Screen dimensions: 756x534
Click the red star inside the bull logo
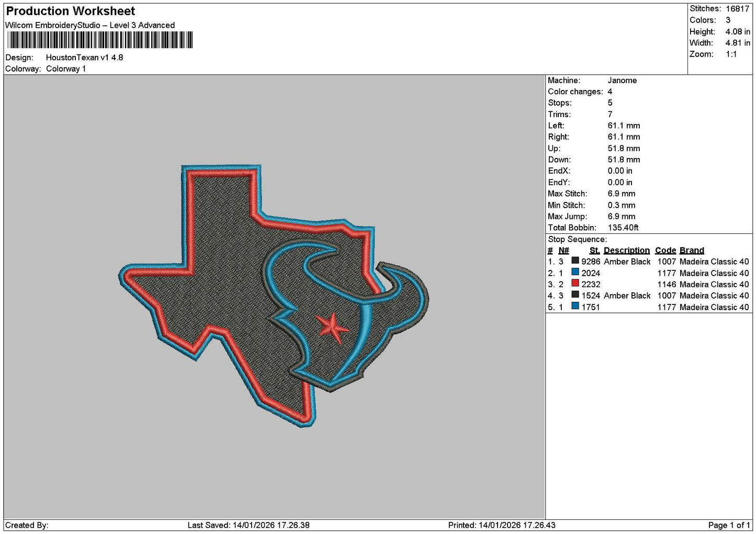click(332, 328)
